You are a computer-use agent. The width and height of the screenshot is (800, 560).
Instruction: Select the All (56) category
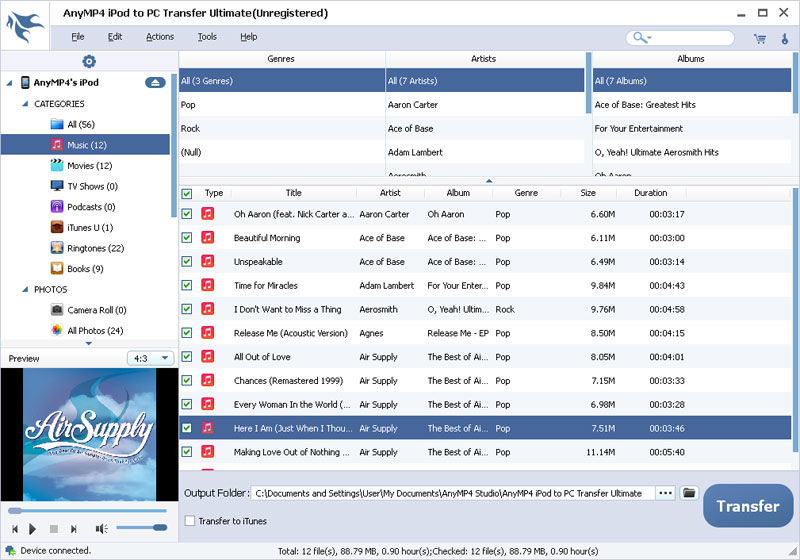coord(81,124)
